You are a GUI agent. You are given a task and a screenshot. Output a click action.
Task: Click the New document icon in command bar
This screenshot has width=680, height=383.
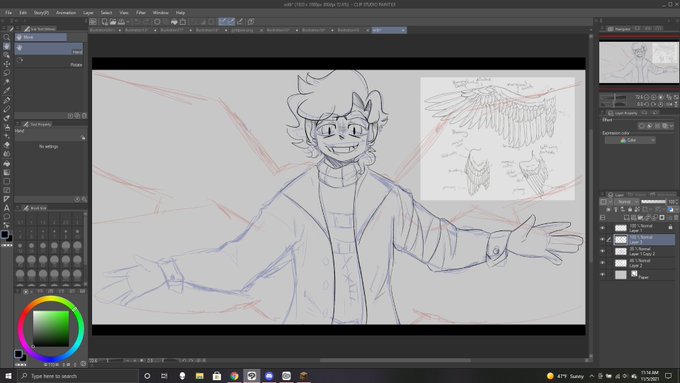tap(105, 22)
